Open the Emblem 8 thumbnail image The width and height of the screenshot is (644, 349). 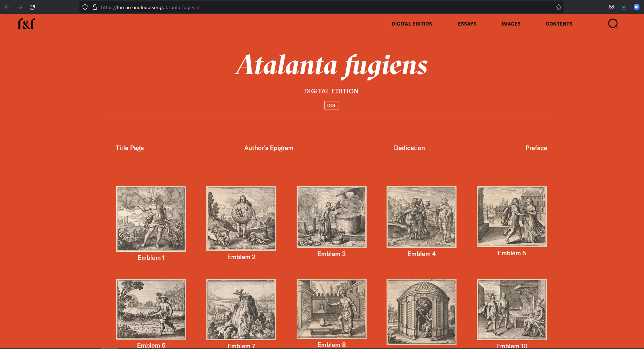pyautogui.click(x=332, y=309)
